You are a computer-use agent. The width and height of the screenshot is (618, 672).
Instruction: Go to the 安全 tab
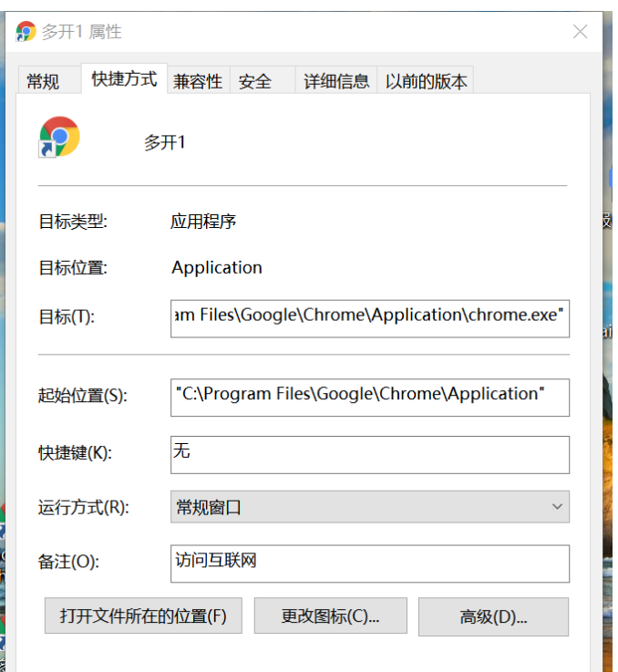tap(263, 81)
